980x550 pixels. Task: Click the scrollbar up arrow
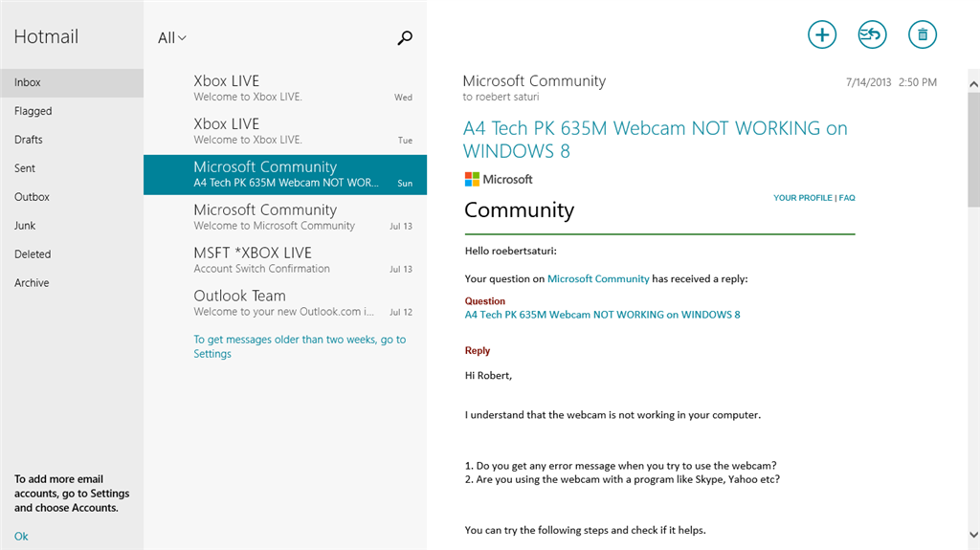point(973,84)
